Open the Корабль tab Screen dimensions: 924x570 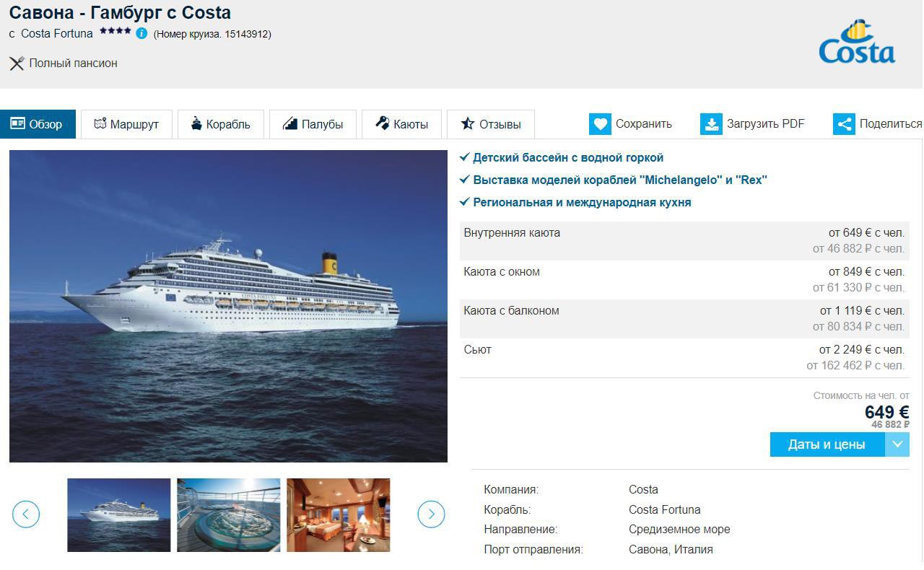click(220, 124)
